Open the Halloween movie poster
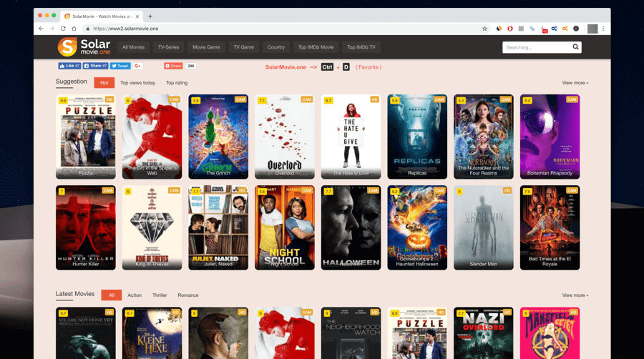This screenshot has width=644, height=359. pos(351,227)
